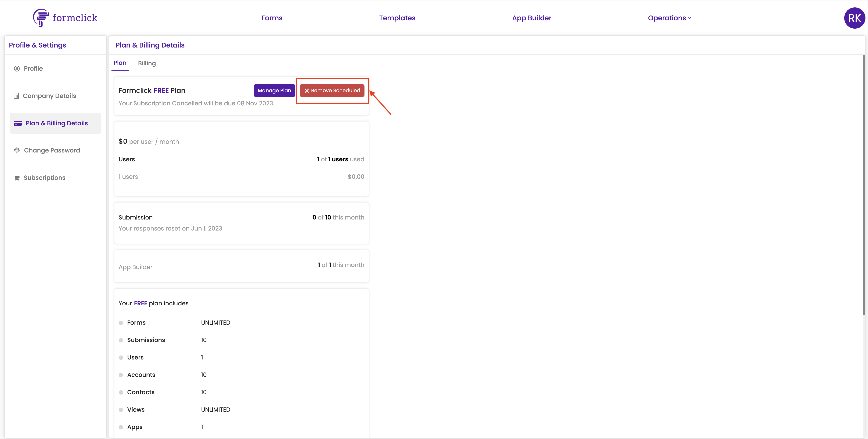Select Plan & Billing Details sidebar item
868x439 pixels.
[x=56, y=123]
